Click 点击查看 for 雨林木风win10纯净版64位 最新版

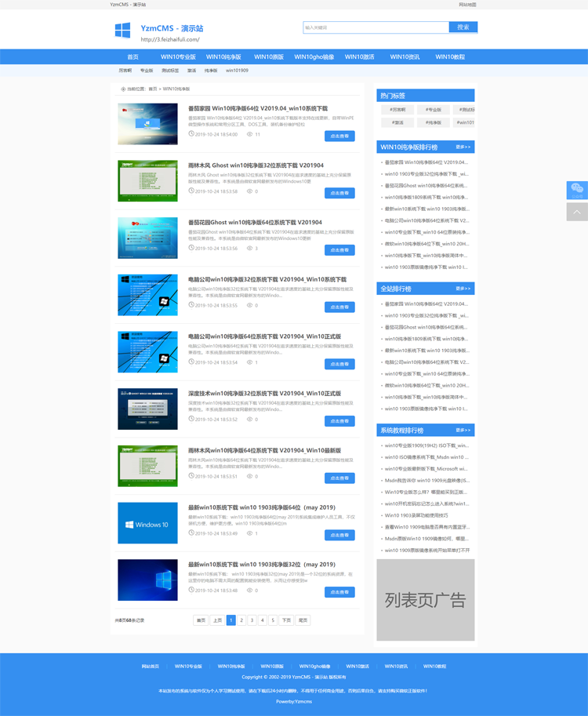point(339,478)
